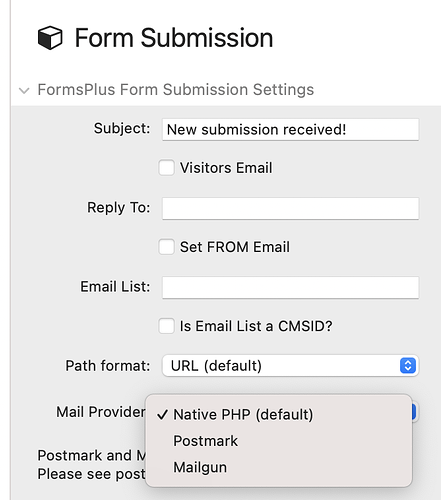This screenshot has height=500, width=441.
Task: Check the Set FROM Email box
Action: pos(166,247)
